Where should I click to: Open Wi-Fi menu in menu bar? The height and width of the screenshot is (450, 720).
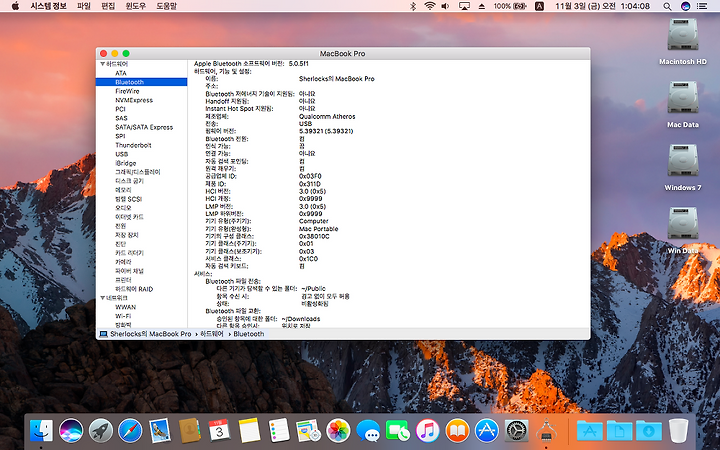click(430, 6)
